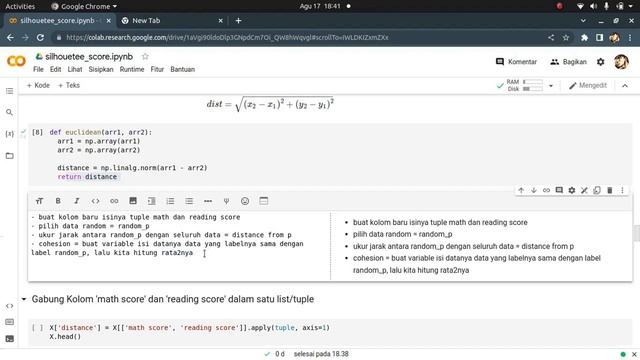Open Chrome three-dot menu

pos(630,38)
